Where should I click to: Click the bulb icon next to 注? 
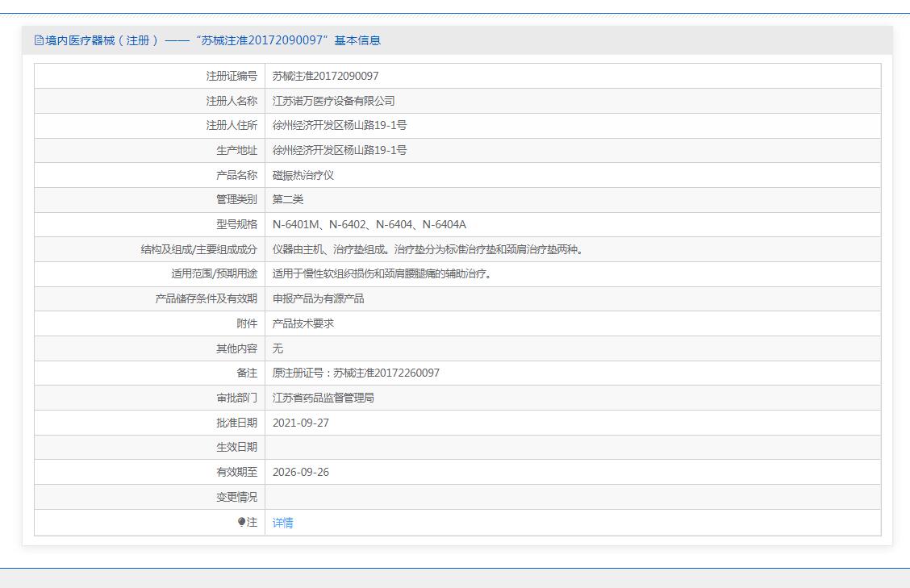click(241, 522)
